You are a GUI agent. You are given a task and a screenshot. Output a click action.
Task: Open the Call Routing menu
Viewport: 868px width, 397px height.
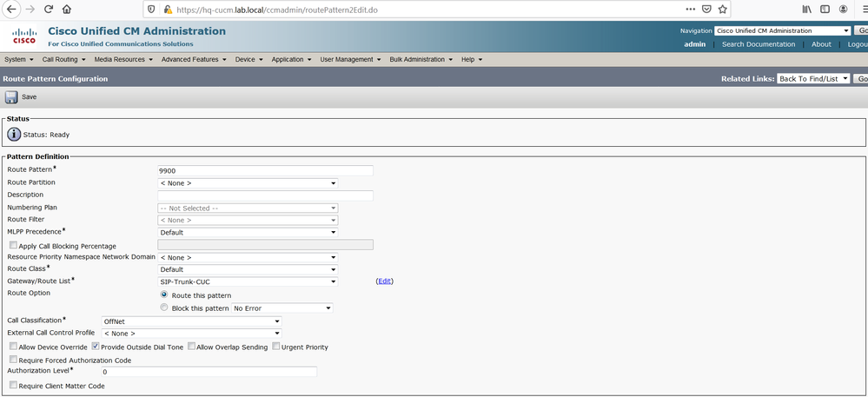point(63,59)
